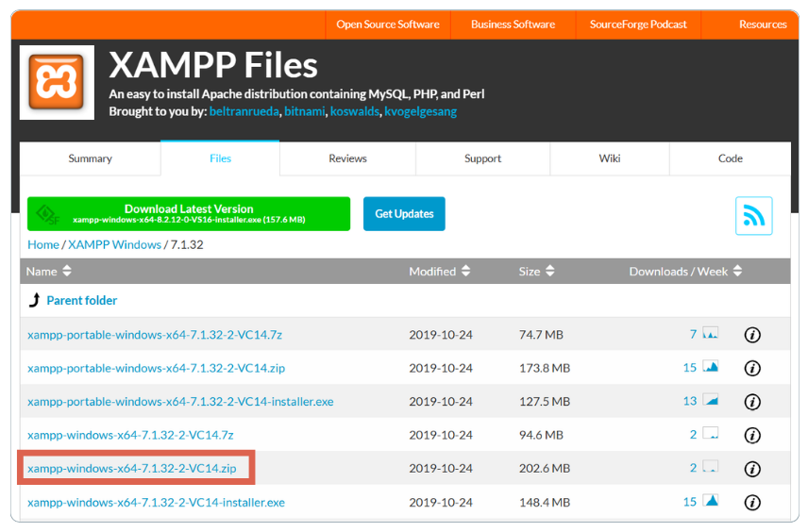Click the 74.7 MB size cell
This screenshot has height=532, width=808.
tap(541, 335)
